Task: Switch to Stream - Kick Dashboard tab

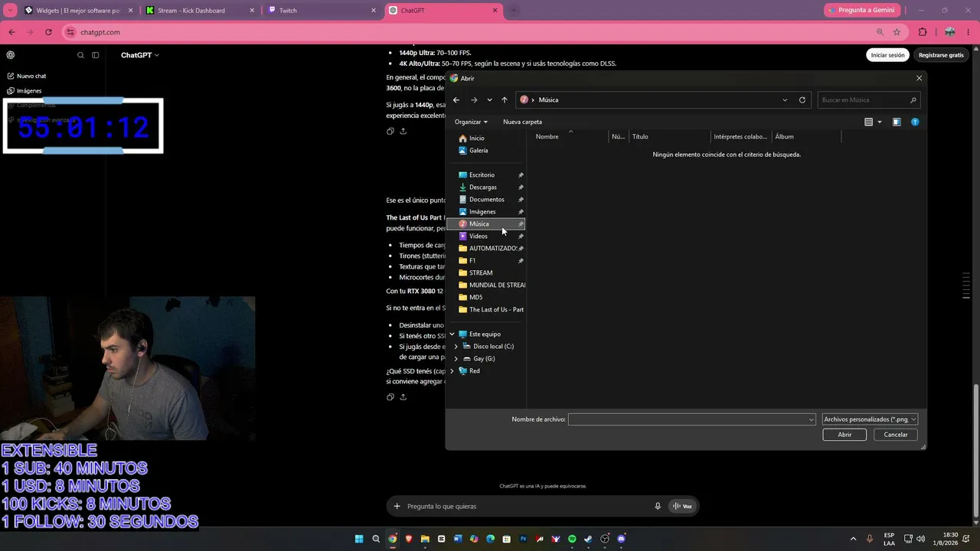Action: click(x=199, y=11)
